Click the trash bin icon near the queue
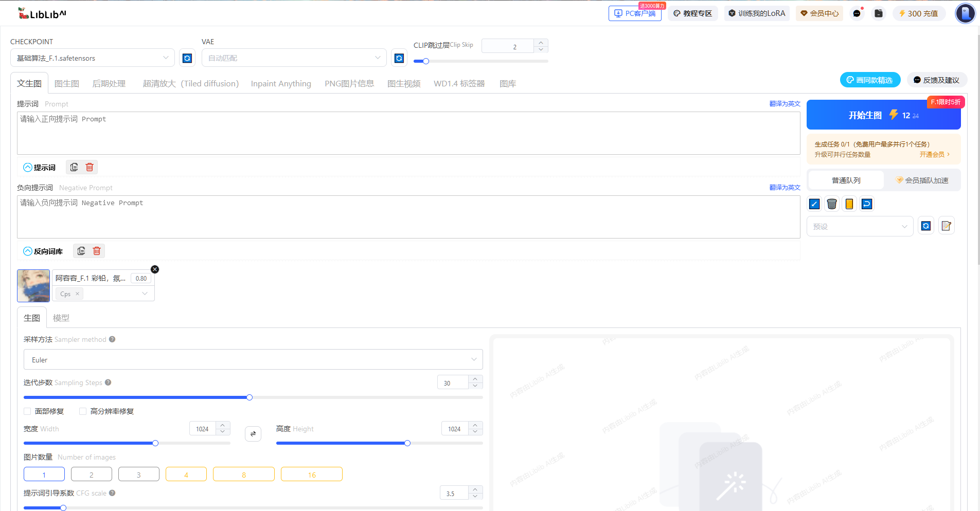Screen dimensions: 980x511 coord(831,204)
